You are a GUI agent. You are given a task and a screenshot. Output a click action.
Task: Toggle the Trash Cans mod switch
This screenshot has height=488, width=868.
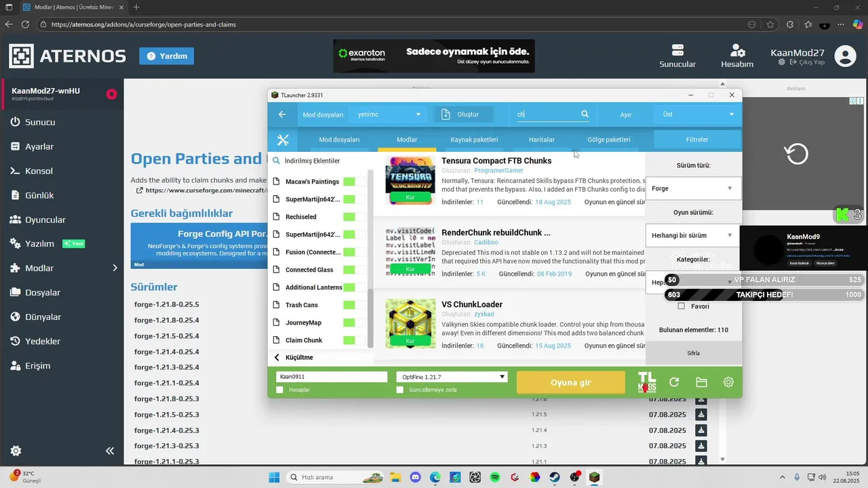click(355, 305)
